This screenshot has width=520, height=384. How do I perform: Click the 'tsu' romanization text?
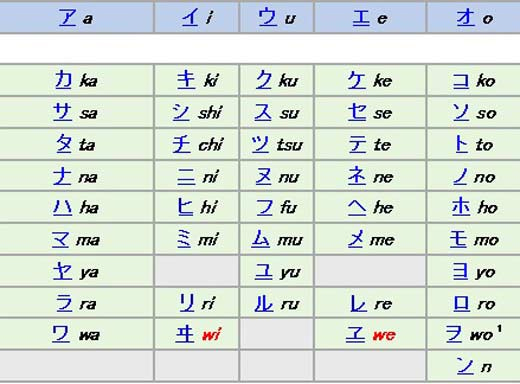pyautogui.click(x=290, y=145)
